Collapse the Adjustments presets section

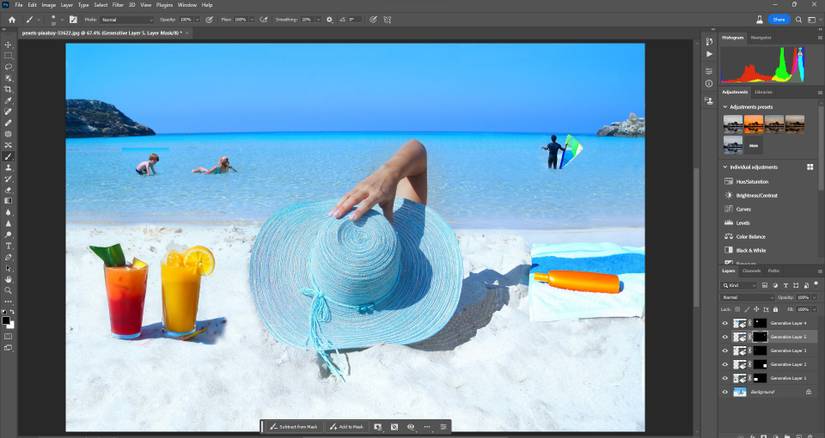click(x=725, y=107)
